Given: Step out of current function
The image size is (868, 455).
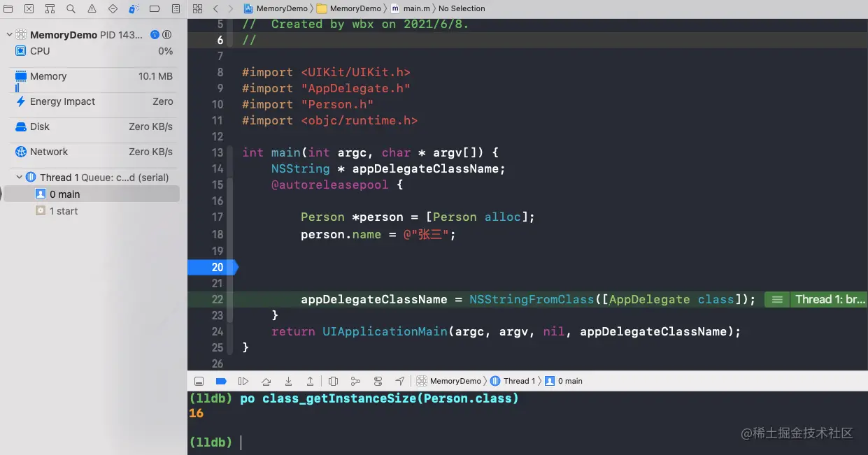Looking at the screenshot, I should [x=310, y=381].
